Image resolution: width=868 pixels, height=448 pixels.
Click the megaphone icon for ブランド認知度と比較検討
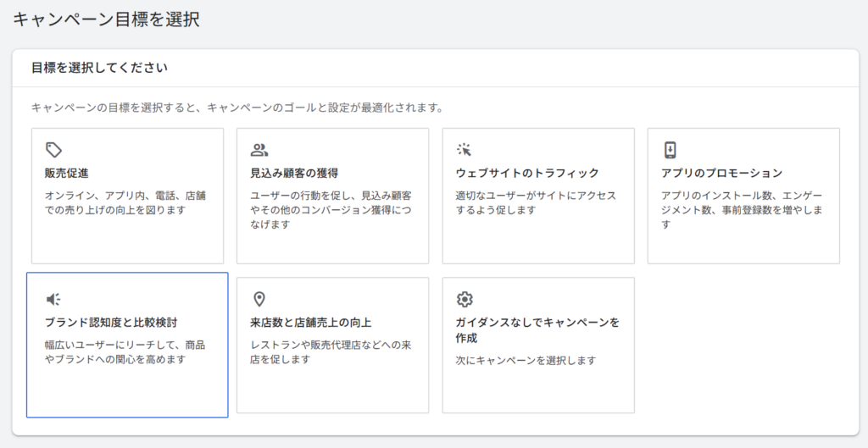pos(53,299)
